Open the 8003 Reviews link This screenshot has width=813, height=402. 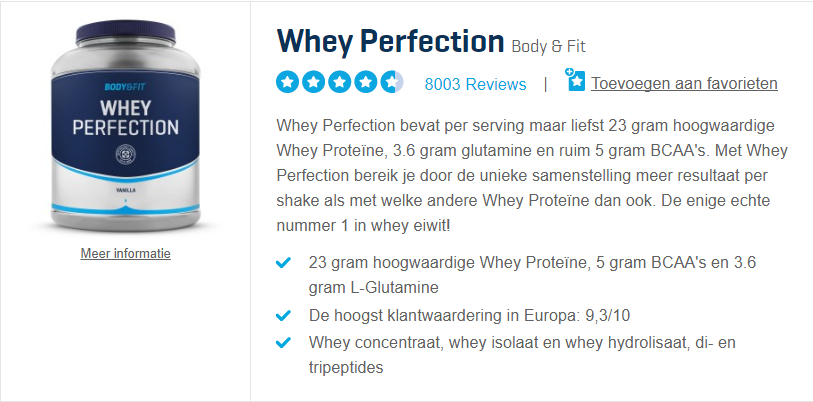tap(475, 84)
